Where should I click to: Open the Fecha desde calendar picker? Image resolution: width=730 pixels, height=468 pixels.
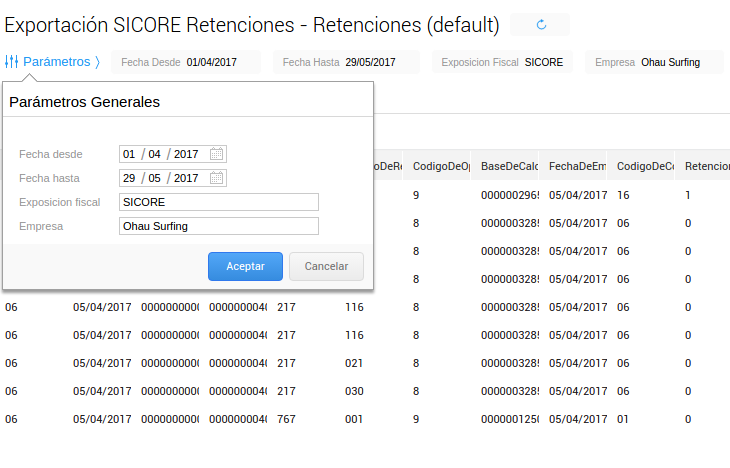pyautogui.click(x=217, y=154)
